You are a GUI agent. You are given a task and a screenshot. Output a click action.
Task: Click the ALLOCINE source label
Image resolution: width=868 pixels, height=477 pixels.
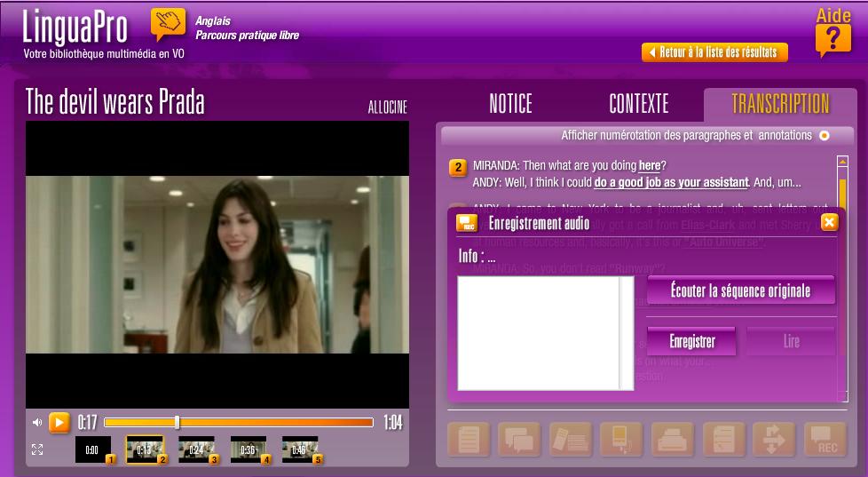tap(388, 107)
